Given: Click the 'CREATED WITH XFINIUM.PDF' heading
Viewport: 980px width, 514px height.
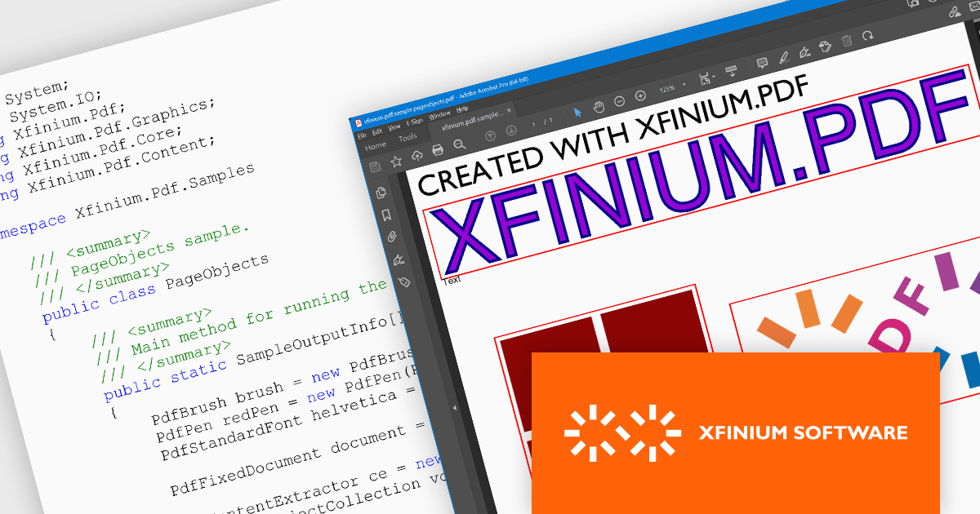Looking at the screenshot, I should (612, 135).
